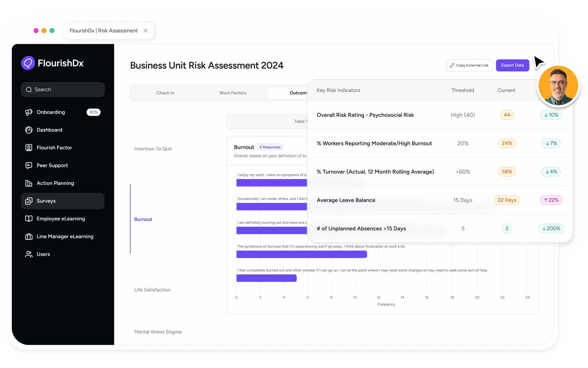This screenshot has height=368, width=588.
Task: Click the 5 Responses badge on Burnout
Action: [x=270, y=147]
